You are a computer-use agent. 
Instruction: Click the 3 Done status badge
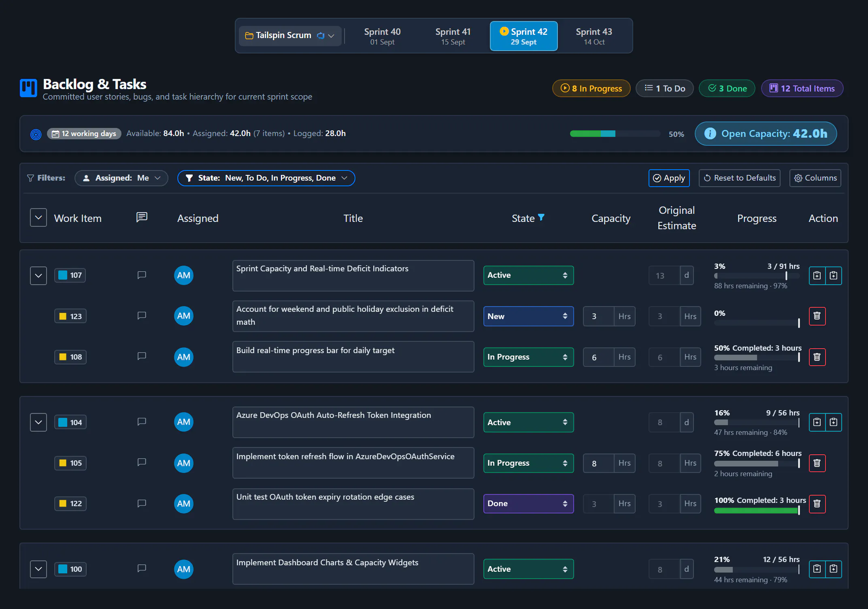(x=727, y=88)
